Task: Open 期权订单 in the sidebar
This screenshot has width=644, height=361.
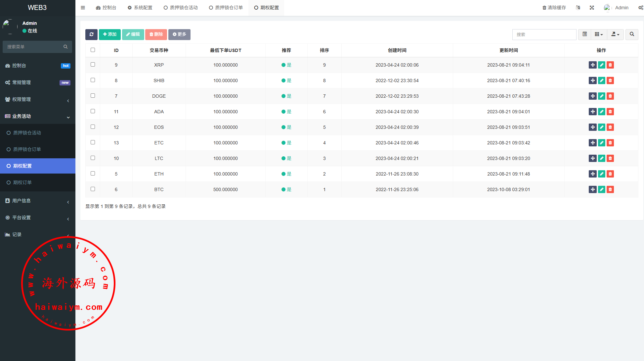Action: pos(22,182)
